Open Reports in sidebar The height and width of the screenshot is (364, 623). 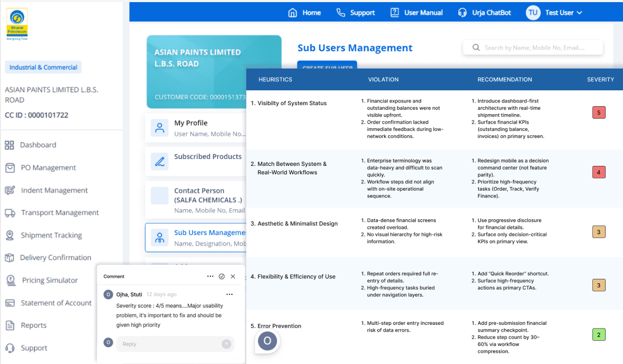(34, 325)
